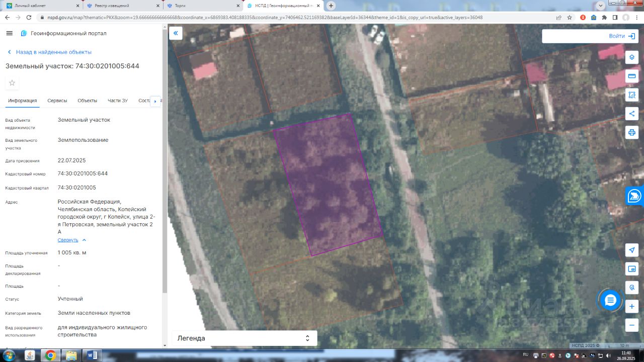Open the map identify/search tool
This screenshot has height=362, width=644.
tap(632, 288)
